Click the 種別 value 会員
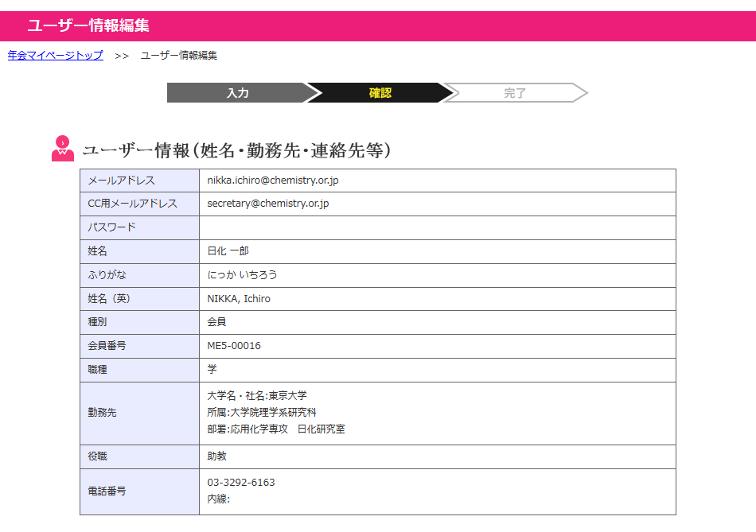This screenshot has width=756, height=532. coord(217,322)
